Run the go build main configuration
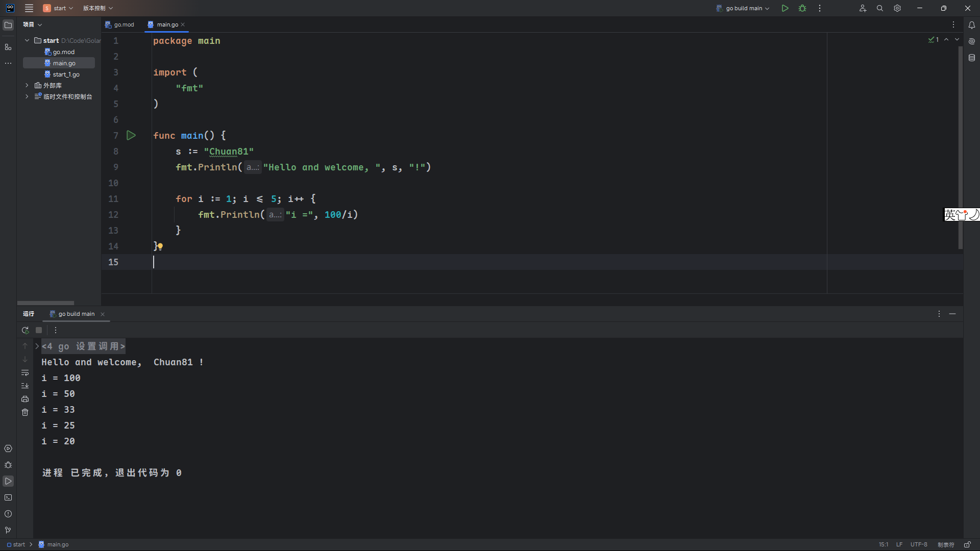 785,8
